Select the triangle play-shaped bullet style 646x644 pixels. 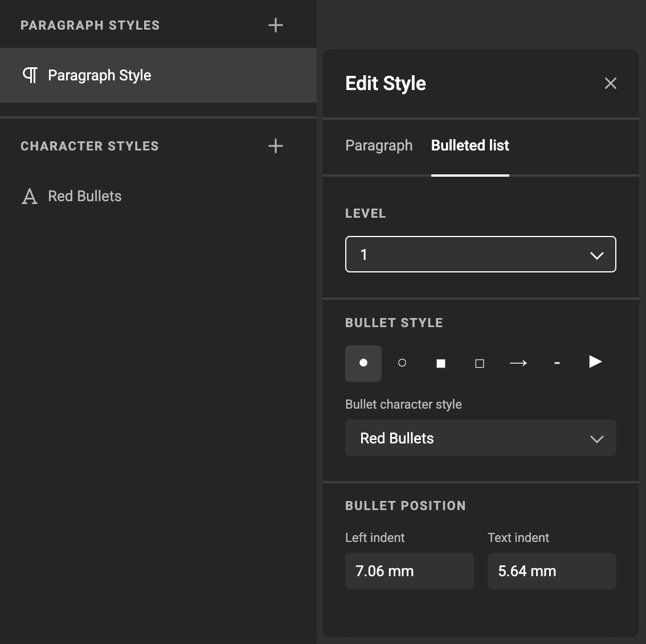[x=595, y=362]
